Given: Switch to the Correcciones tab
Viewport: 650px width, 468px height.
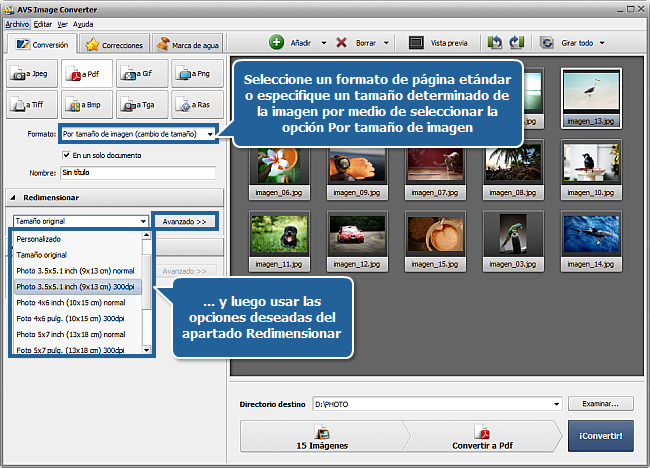Looking at the screenshot, I should tap(114, 45).
